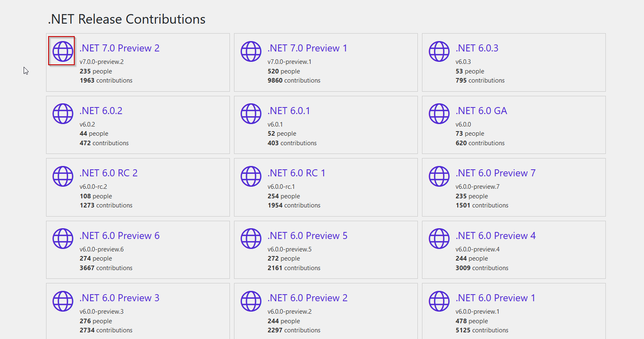Click the globe icon for .NET 6.0 Preview 1
The width and height of the screenshot is (644, 339).
[439, 301]
